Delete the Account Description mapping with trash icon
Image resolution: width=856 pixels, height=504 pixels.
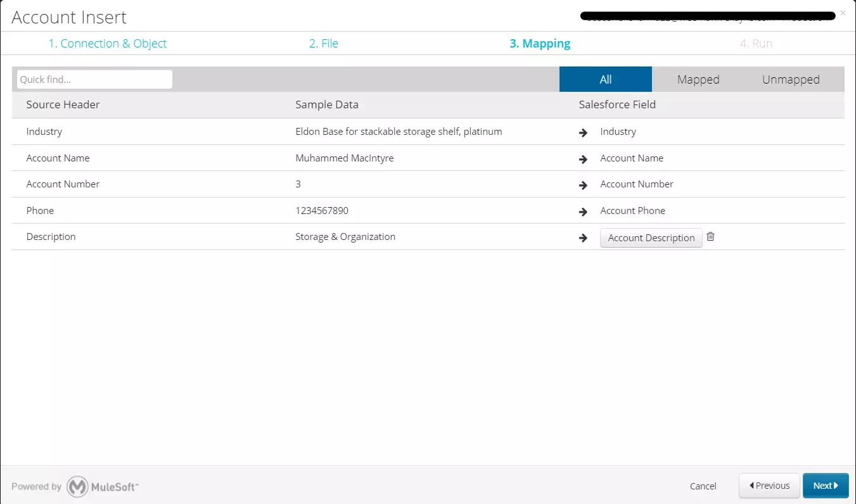[710, 237]
